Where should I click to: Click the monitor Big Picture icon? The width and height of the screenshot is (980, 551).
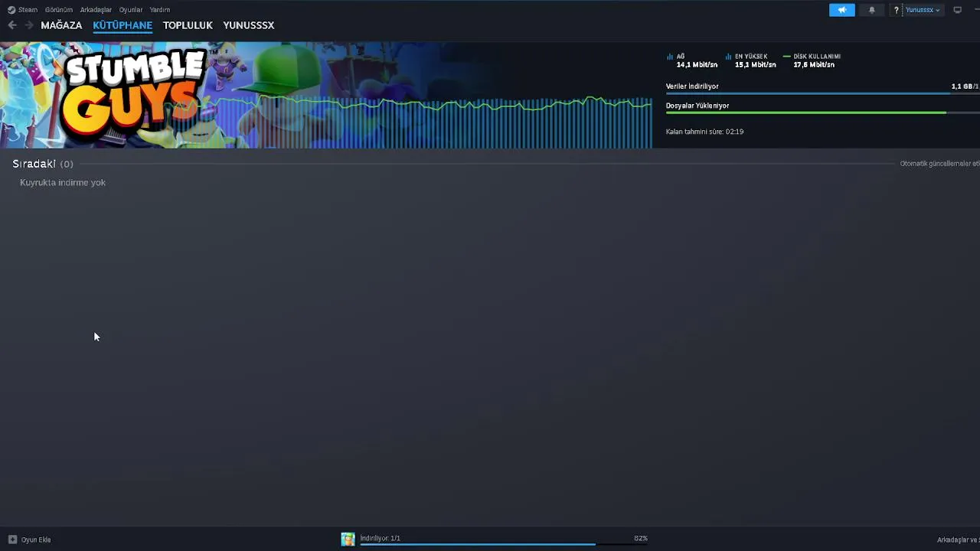pos(957,10)
